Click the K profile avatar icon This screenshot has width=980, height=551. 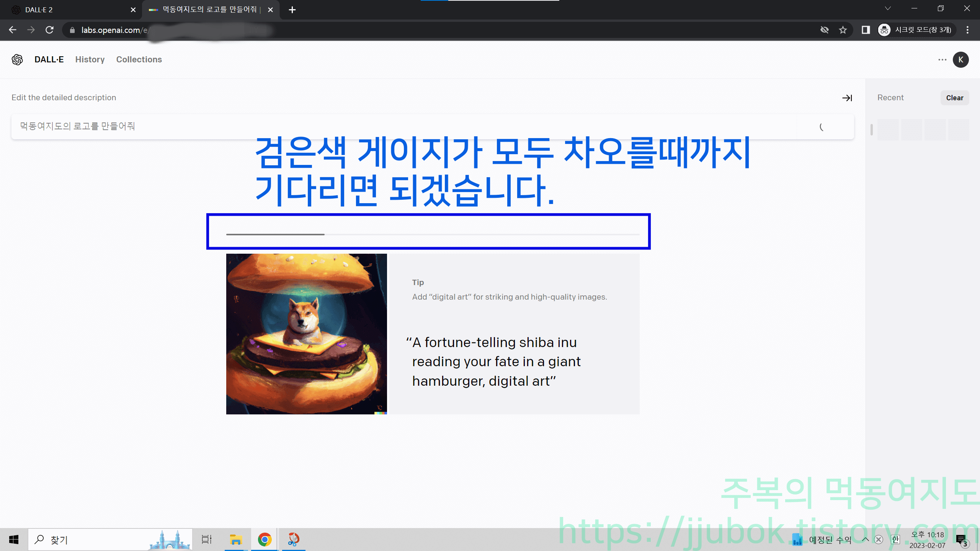[961, 60]
